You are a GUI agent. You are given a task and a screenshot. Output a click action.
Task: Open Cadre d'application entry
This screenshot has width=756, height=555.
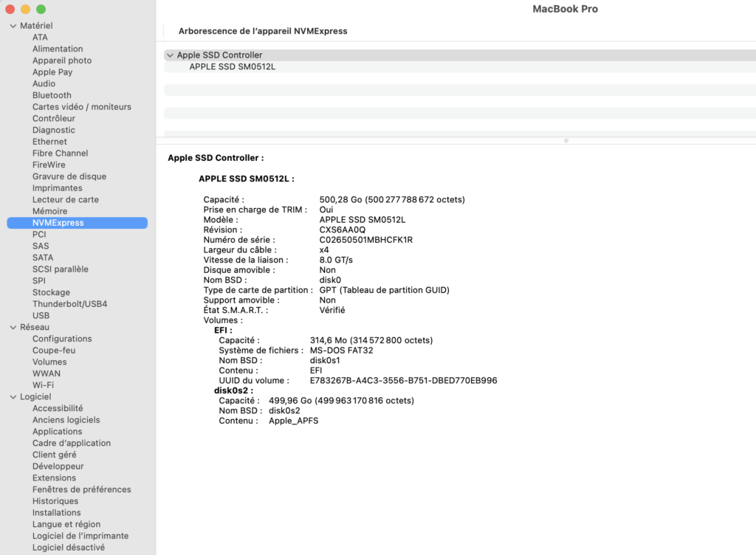click(x=72, y=443)
